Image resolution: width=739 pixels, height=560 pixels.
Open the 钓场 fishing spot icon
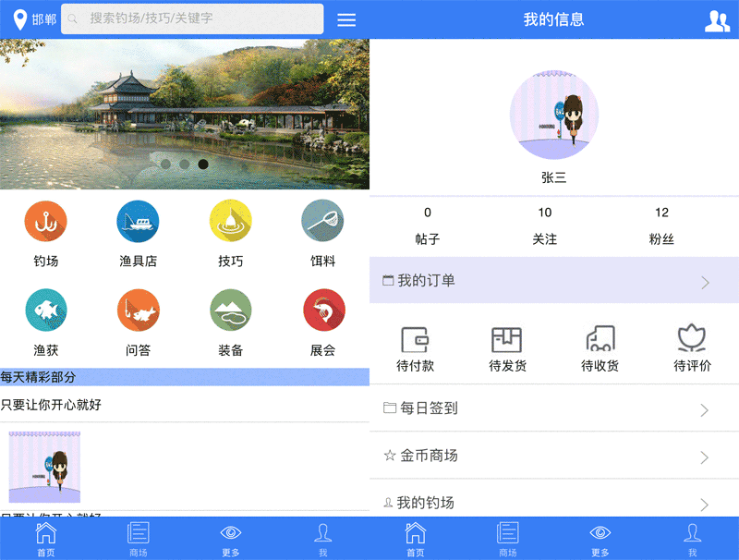pos(45,222)
